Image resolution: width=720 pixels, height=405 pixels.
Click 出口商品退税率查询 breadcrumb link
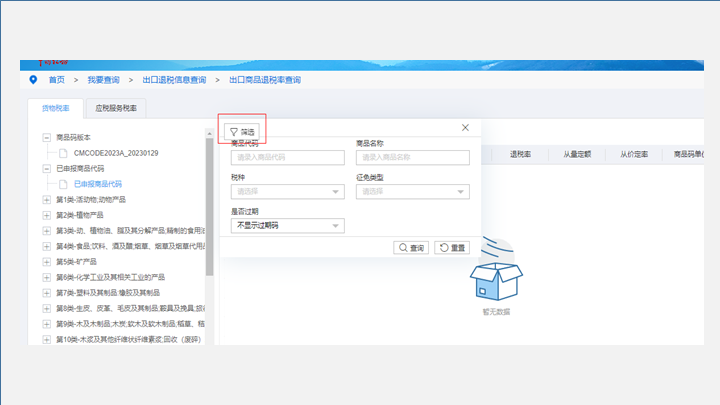[x=265, y=80]
